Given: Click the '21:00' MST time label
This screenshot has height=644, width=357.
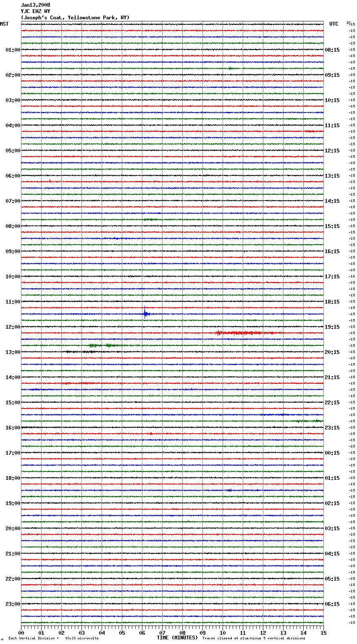Looking at the screenshot, I should [13, 554].
